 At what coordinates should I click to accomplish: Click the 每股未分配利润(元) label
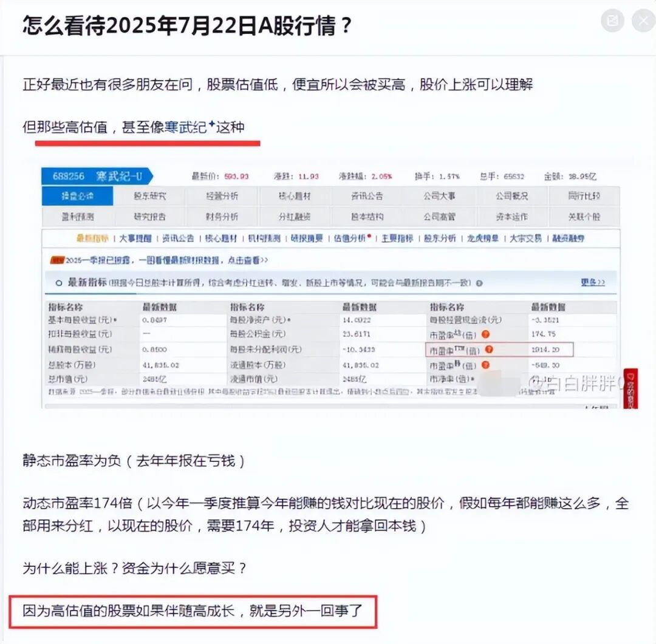pos(265,349)
